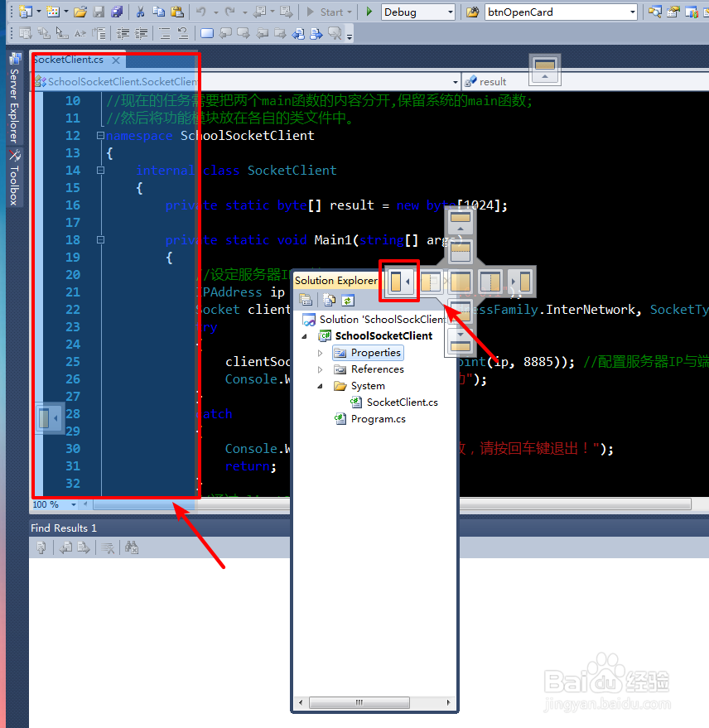The height and width of the screenshot is (728, 709).
Task: Switch to the SocketClient.cs editor tab
Action: [x=69, y=60]
